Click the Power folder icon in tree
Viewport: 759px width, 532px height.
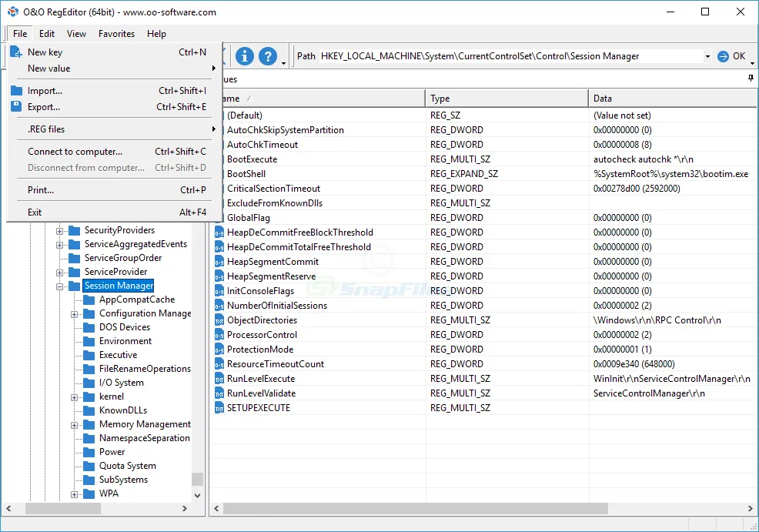point(89,452)
